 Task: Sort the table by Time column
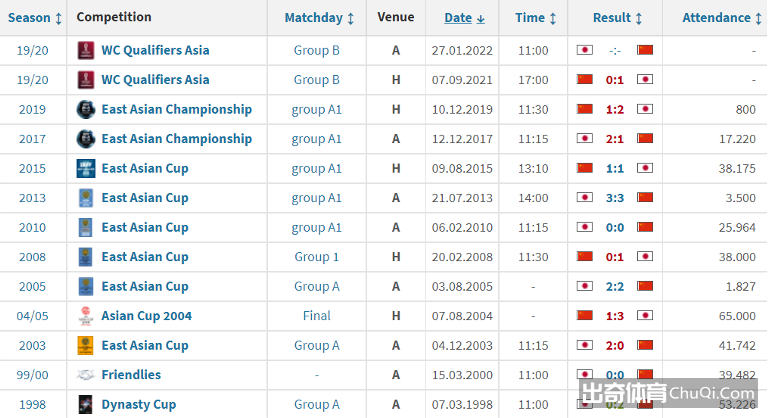(x=535, y=18)
